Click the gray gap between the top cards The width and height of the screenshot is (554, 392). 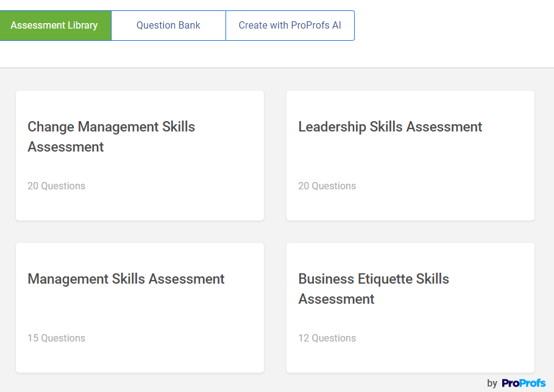pos(275,155)
